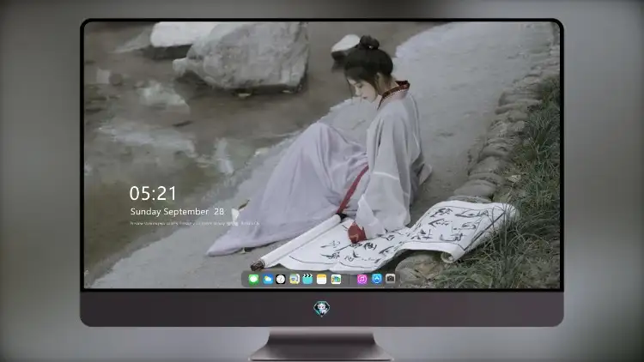Open the pink music app in dock
644x362 pixels.
click(x=361, y=280)
